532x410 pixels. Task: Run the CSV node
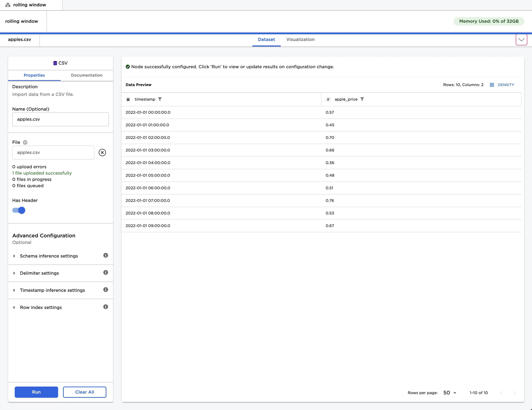coord(36,392)
